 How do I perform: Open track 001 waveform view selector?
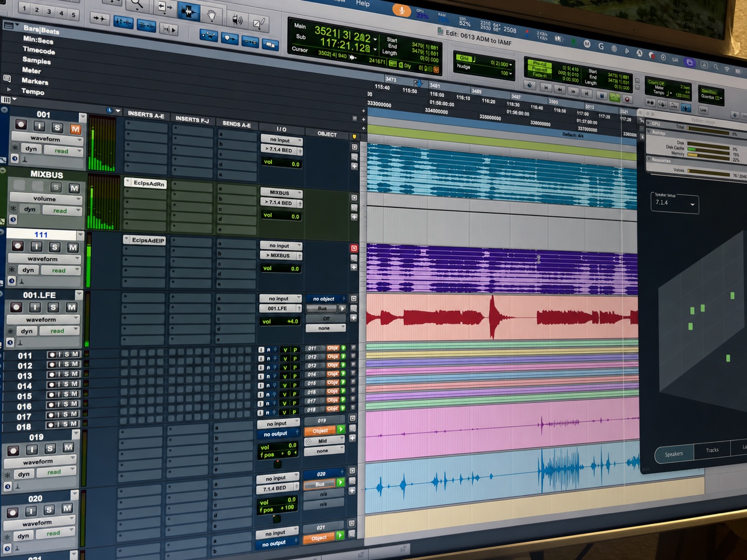47,139
